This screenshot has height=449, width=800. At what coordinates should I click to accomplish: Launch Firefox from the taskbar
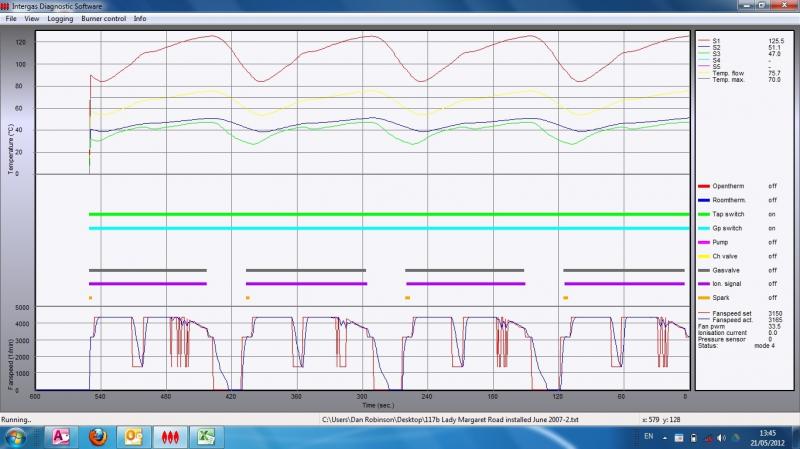click(x=97, y=437)
